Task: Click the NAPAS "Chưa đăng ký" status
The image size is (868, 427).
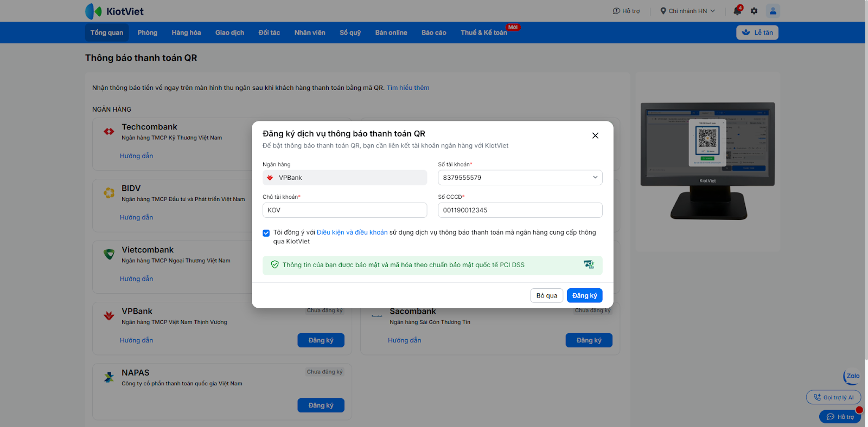Action: coord(325,372)
